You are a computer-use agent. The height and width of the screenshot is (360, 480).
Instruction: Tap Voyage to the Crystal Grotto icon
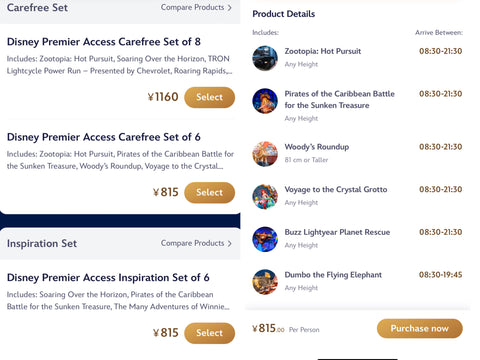coord(265,197)
